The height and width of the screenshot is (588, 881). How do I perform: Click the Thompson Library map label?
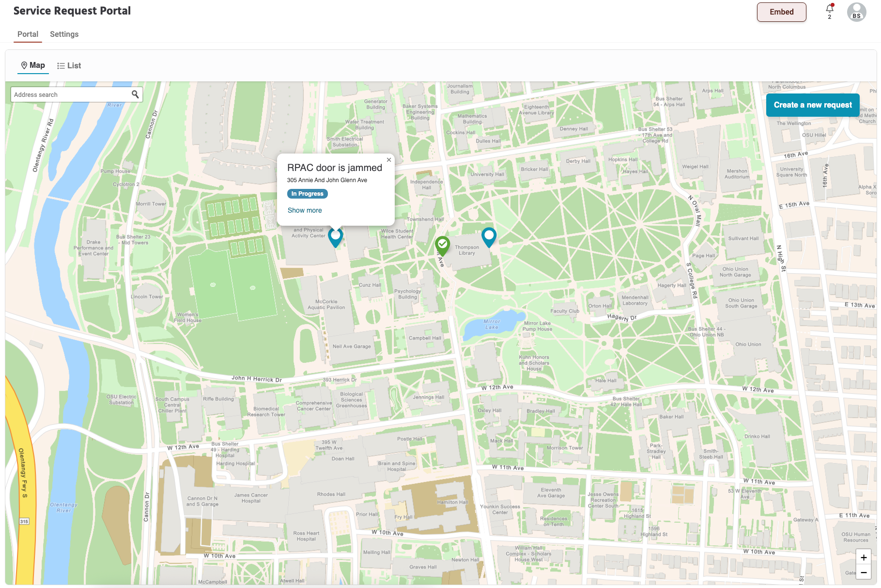[x=467, y=250]
